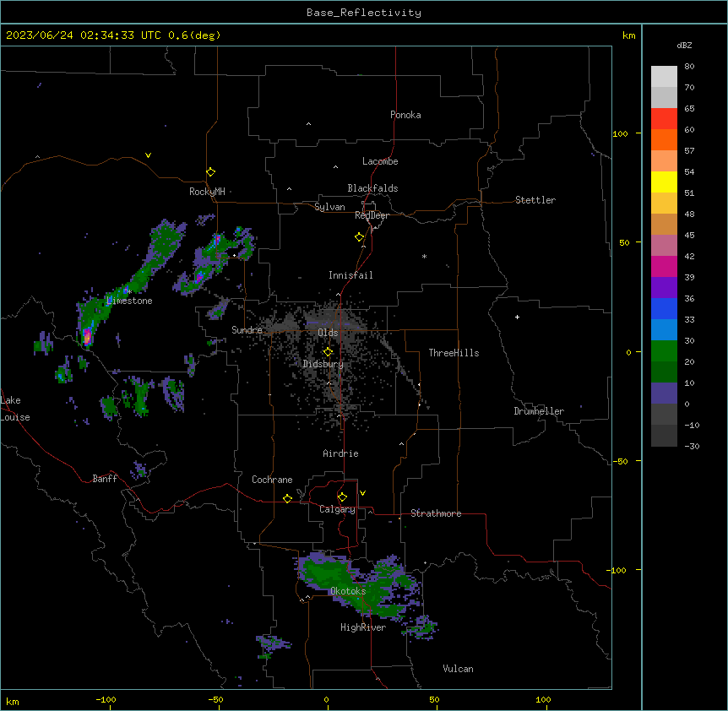Select the RedDeer city label
This screenshot has width=728, height=711.
point(372,215)
